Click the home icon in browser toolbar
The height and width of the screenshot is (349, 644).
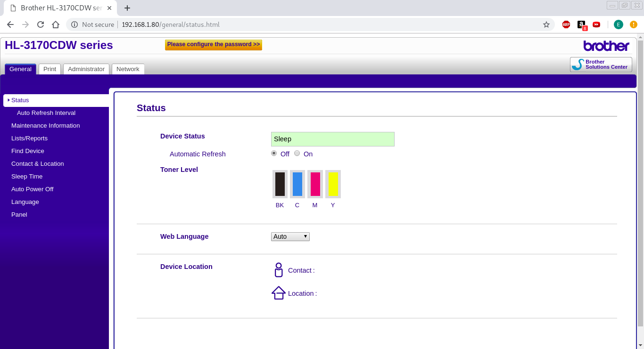point(56,24)
